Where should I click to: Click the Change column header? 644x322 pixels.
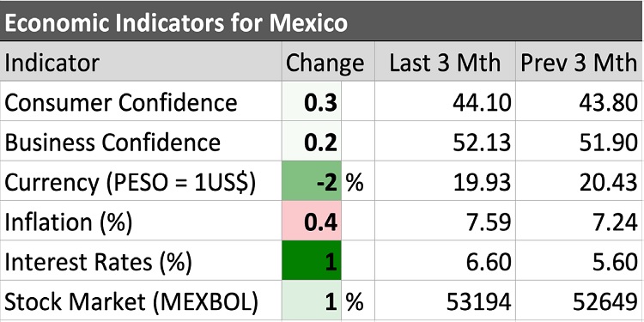pyautogui.click(x=325, y=64)
